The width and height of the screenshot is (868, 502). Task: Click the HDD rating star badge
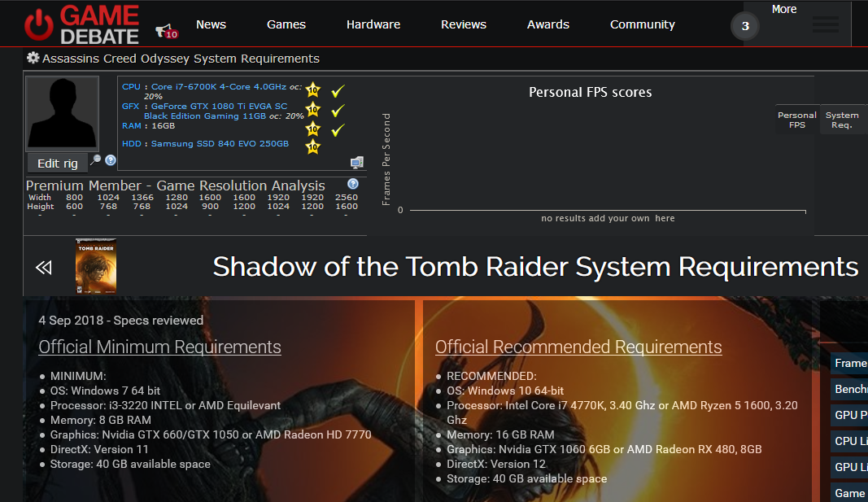pyautogui.click(x=312, y=146)
